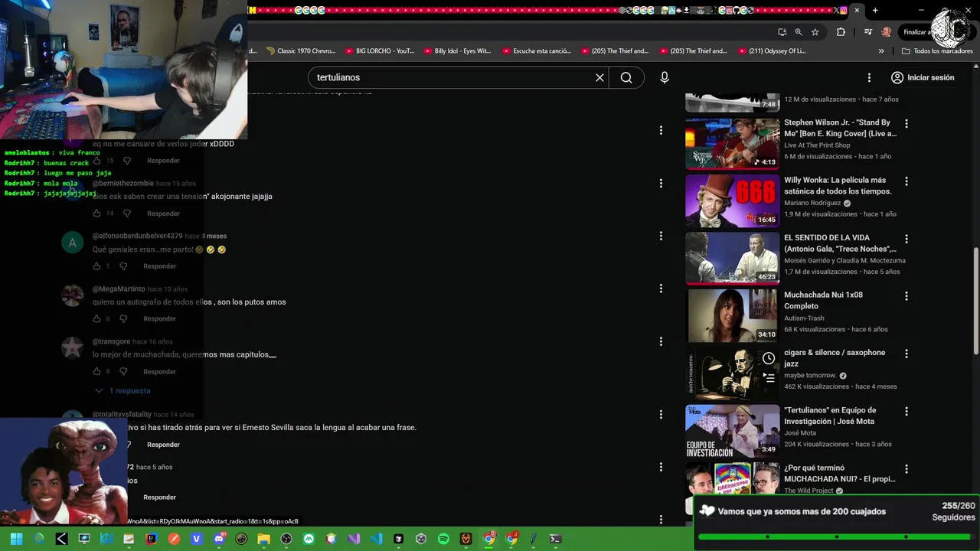This screenshot has height=551, width=980.
Task: Click the install app icon in address bar
Action: pyautogui.click(x=782, y=32)
